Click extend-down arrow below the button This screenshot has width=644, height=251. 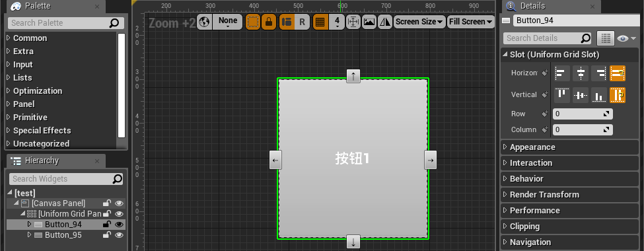353,242
